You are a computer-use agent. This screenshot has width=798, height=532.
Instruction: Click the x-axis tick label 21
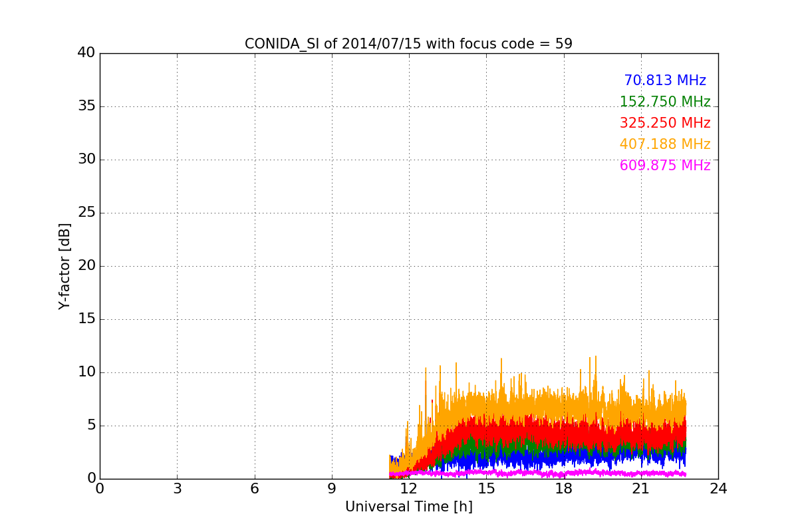(641, 489)
